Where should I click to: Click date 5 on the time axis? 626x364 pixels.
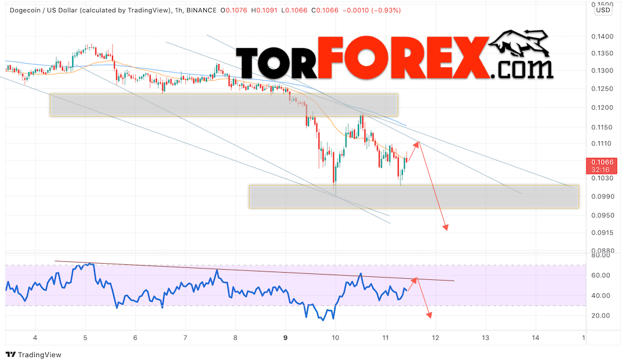pyautogui.click(x=85, y=338)
